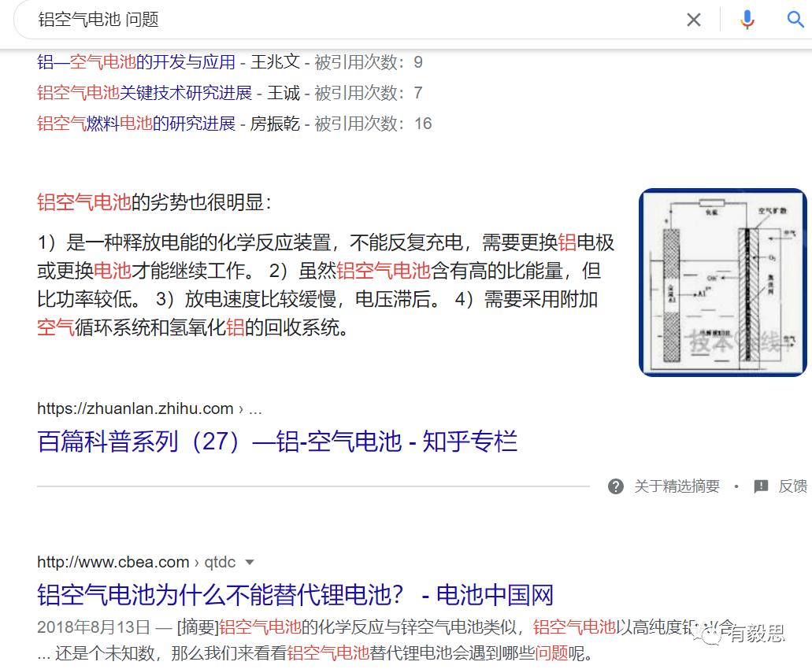Clear the search query with the X icon
Image resolution: width=812 pixels, height=669 pixels.
tap(694, 20)
